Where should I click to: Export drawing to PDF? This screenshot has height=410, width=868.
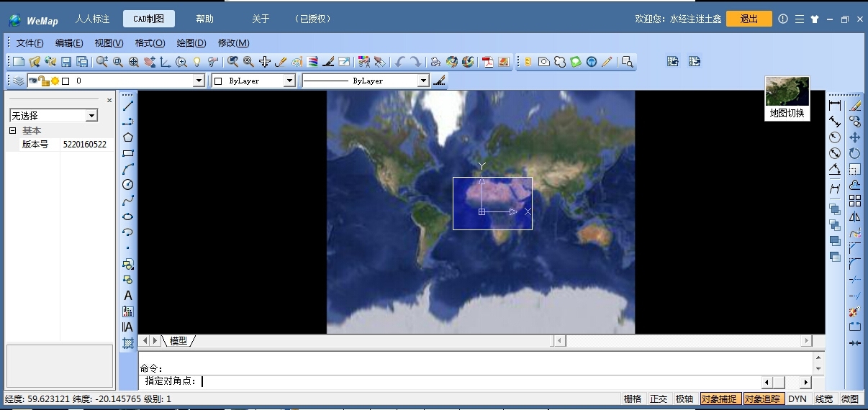(488, 62)
